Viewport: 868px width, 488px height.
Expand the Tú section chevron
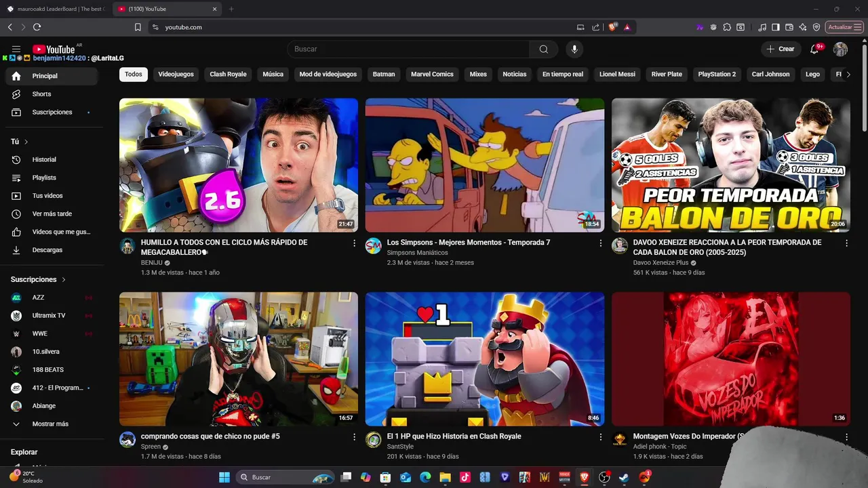pyautogui.click(x=26, y=142)
